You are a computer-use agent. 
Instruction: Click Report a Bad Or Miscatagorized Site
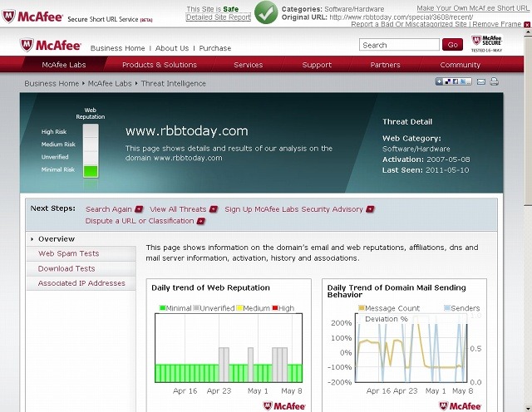point(410,24)
